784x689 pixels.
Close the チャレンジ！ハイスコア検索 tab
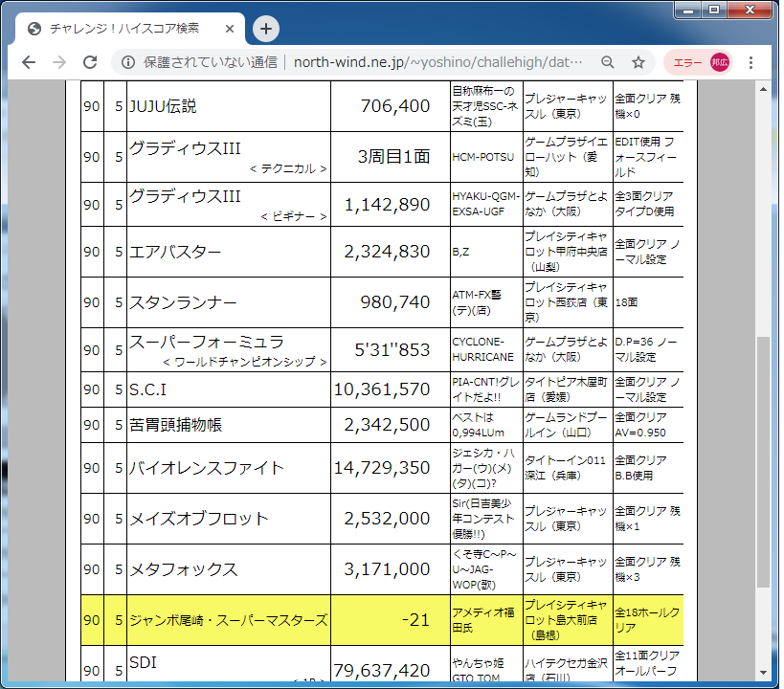pos(230,29)
